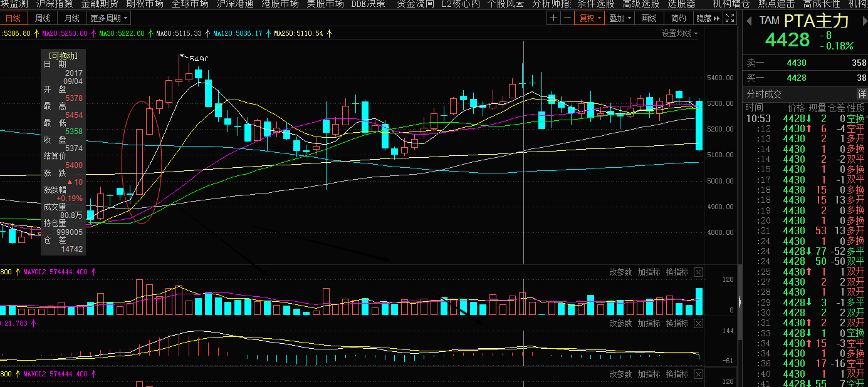Click the 隐藏 hide panel button
The image size is (868, 387).
tap(708, 18)
